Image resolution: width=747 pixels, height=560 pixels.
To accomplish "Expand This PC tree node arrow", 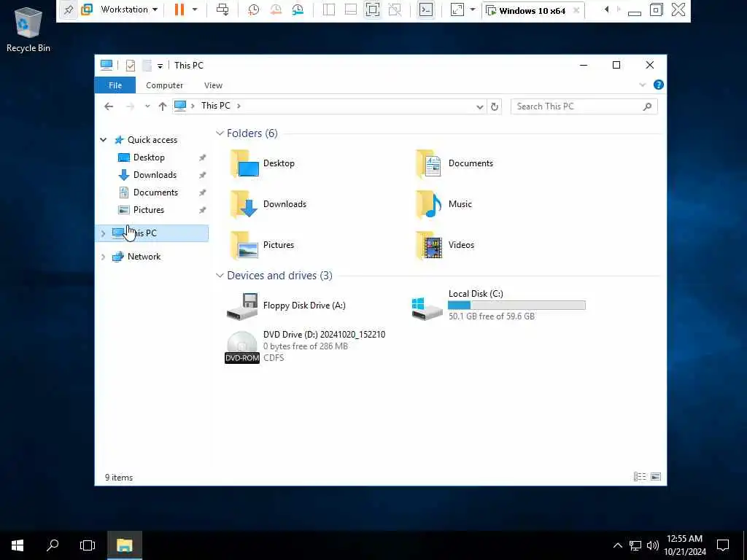I will [x=103, y=233].
